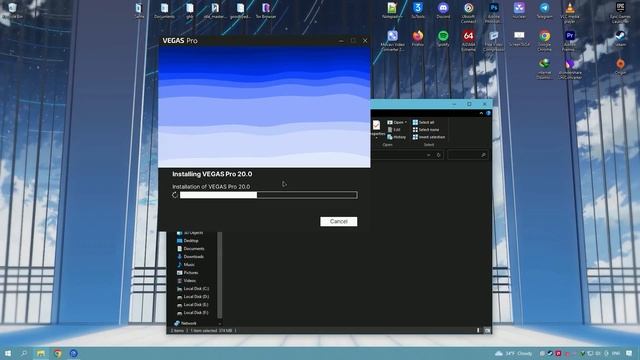
Task: Open weather widget on taskbar
Action: (x=514, y=353)
